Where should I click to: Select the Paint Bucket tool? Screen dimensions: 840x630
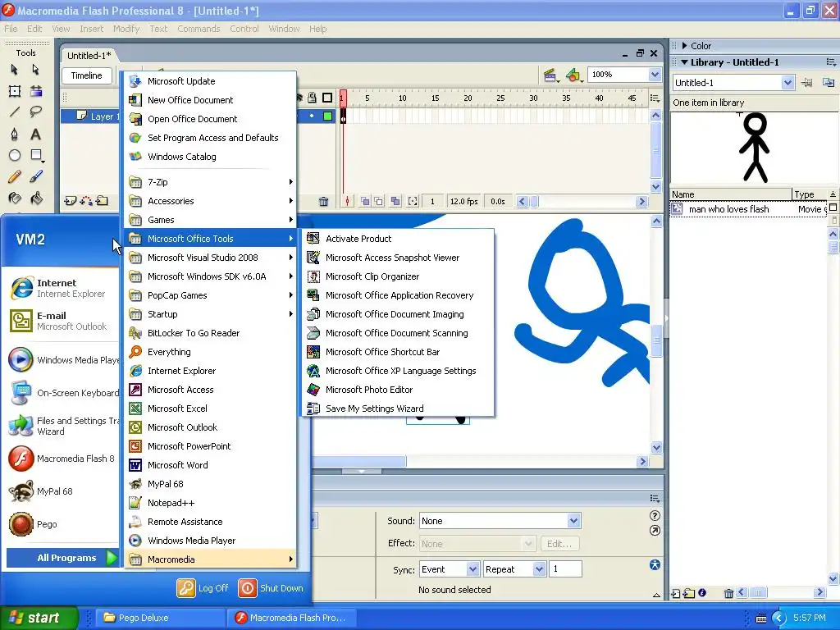36,199
